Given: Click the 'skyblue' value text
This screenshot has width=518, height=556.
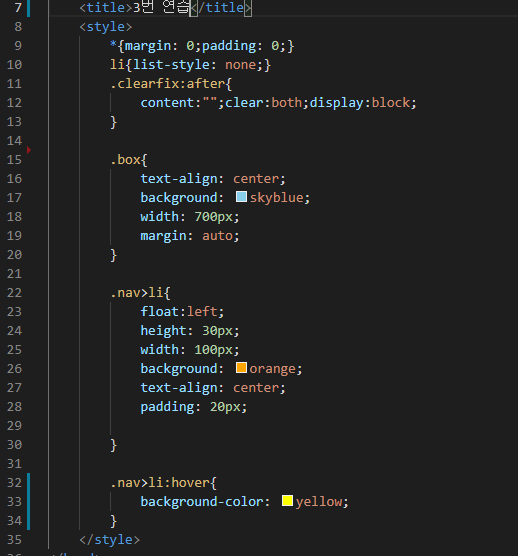Looking at the screenshot, I should click(277, 198).
